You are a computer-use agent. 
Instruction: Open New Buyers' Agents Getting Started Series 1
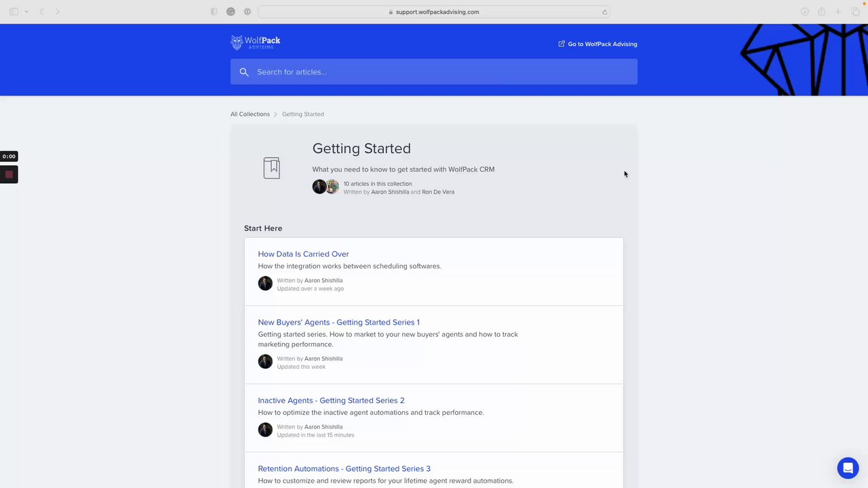[x=338, y=322]
